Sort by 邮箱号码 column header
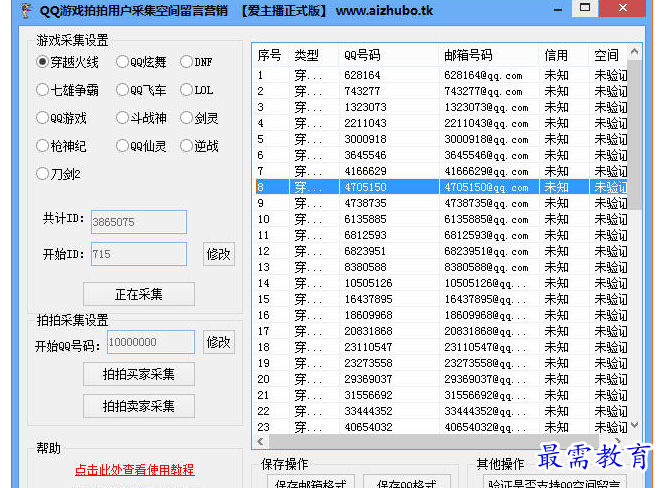Viewport: 659px width, 488px height. [x=489, y=55]
